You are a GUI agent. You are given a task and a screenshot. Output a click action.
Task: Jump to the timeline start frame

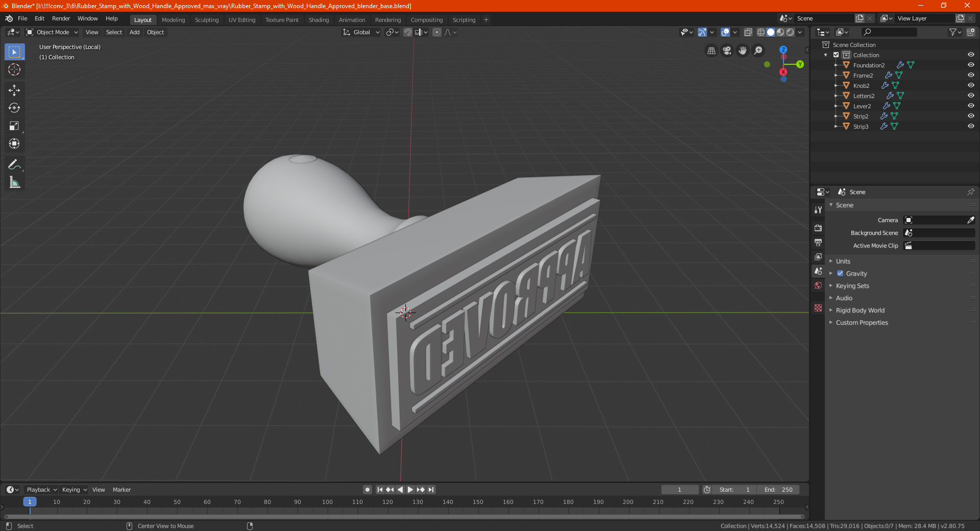pos(380,490)
